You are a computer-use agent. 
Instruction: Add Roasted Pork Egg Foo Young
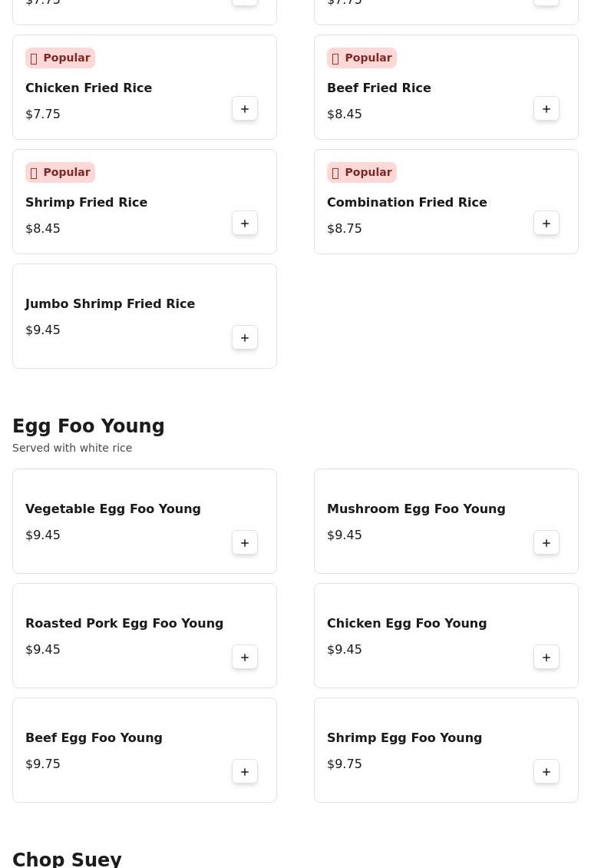tap(245, 658)
